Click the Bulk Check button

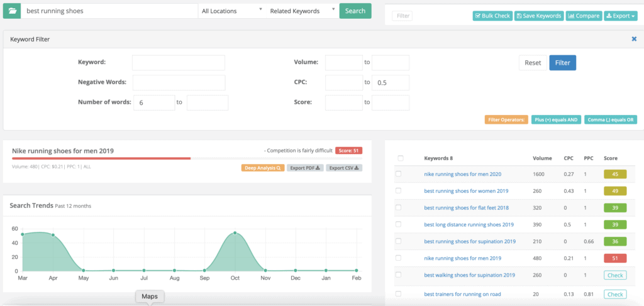(x=492, y=16)
